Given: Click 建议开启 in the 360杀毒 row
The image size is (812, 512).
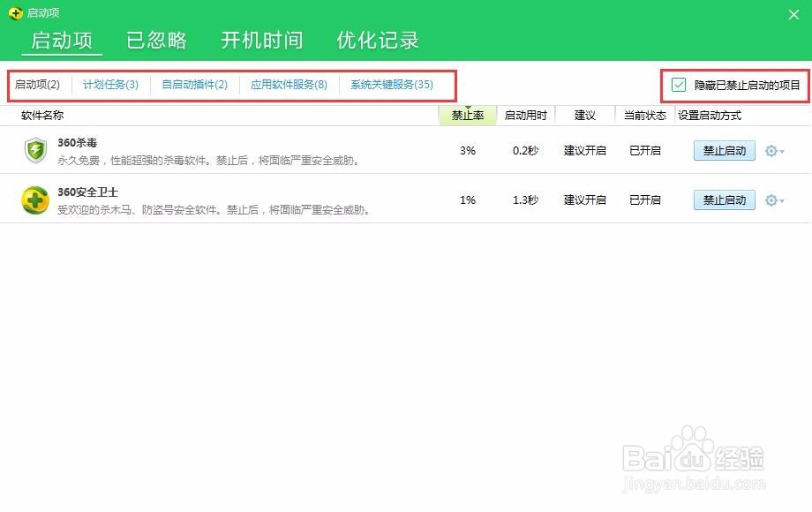Looking at the screenshot, I should click(584, 151).
